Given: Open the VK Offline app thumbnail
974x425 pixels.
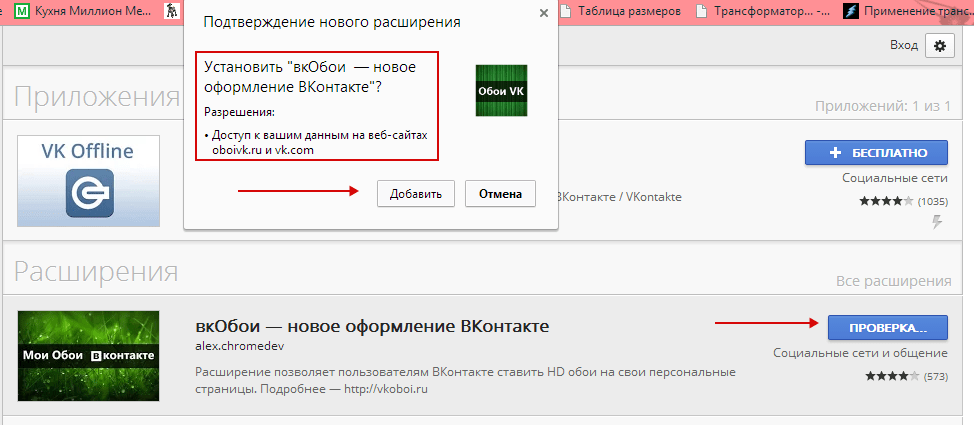Looking at the screenshot, I should point(88,181).
